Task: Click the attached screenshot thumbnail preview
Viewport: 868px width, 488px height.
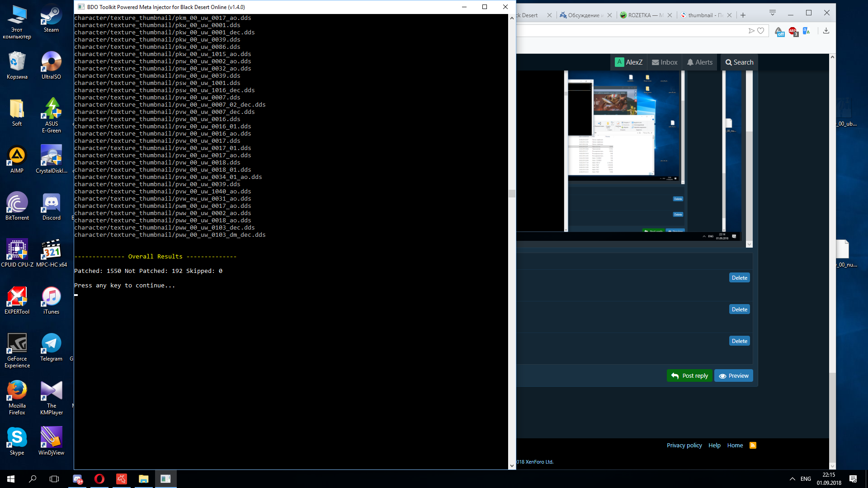Action: coord(623,126)
